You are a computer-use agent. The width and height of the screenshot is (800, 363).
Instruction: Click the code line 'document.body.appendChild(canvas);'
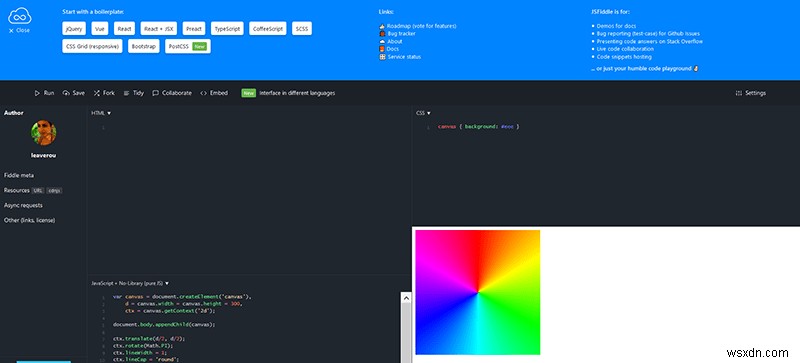tap(164, 324)
